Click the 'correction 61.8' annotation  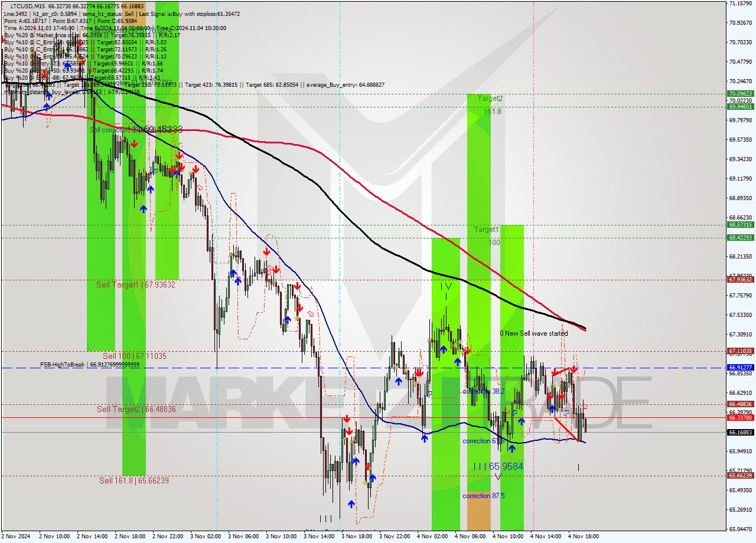coord(484,441)
